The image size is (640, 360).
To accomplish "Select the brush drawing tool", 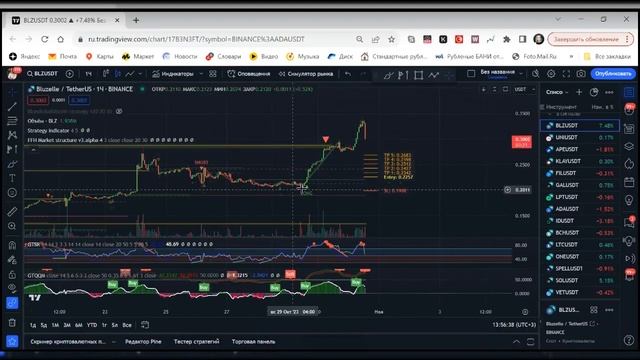I will (12, 164).
